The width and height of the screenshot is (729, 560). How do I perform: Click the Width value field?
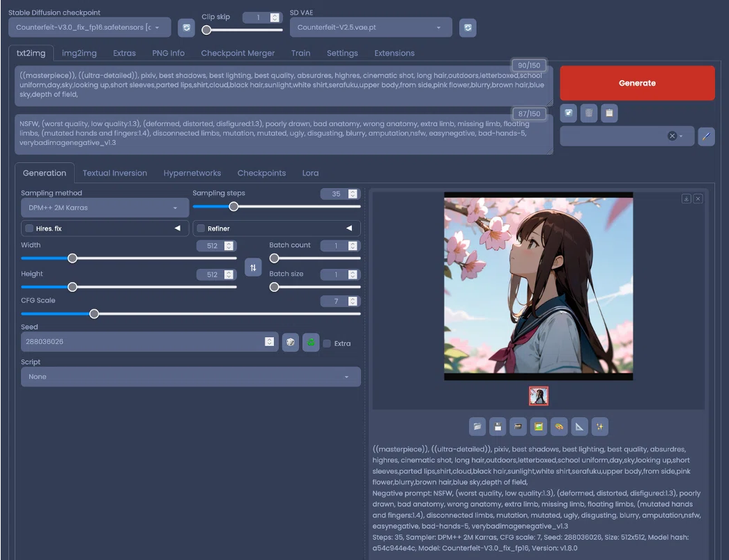click(216, 246)
